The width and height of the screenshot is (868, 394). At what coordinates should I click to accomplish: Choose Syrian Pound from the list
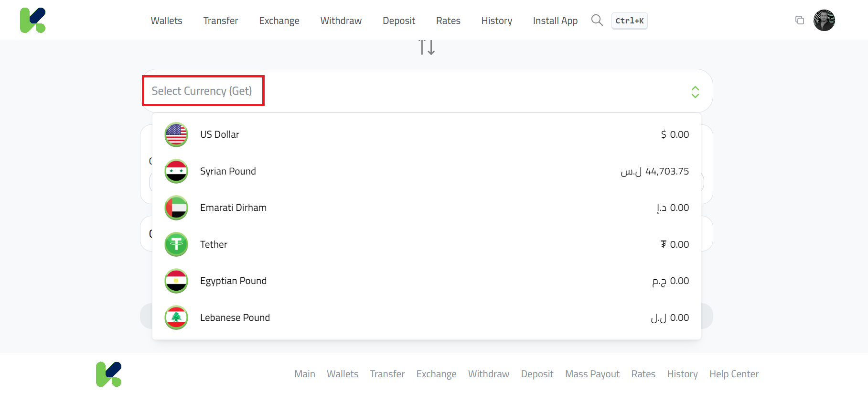427,171
